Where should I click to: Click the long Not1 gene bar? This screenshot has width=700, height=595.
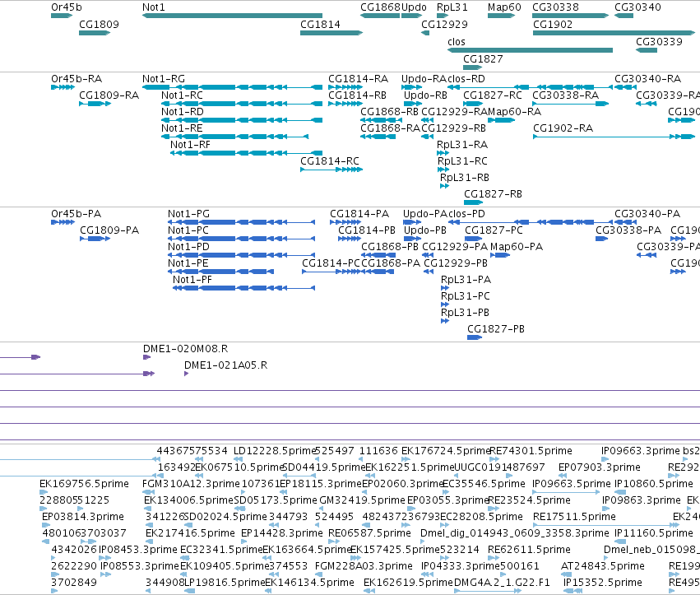232,16
